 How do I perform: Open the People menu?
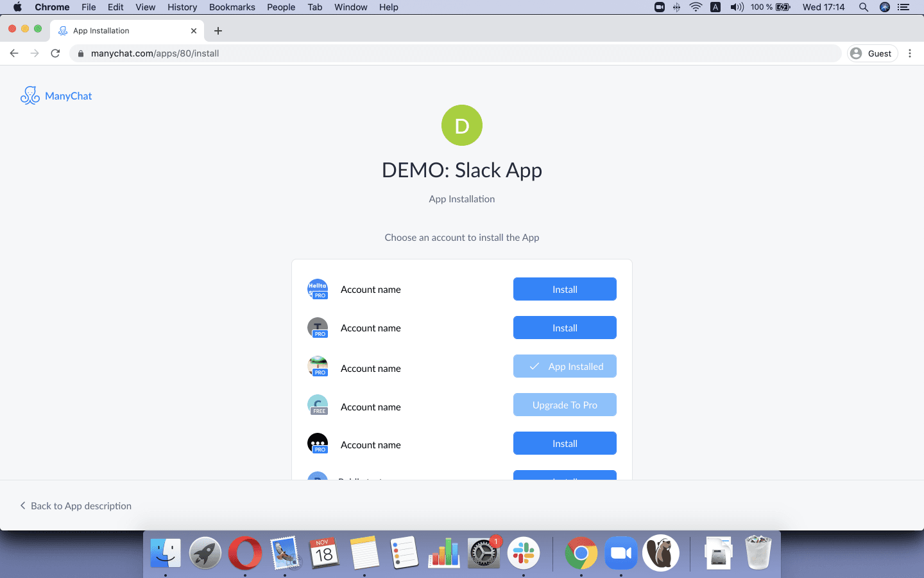click(281, 7)
